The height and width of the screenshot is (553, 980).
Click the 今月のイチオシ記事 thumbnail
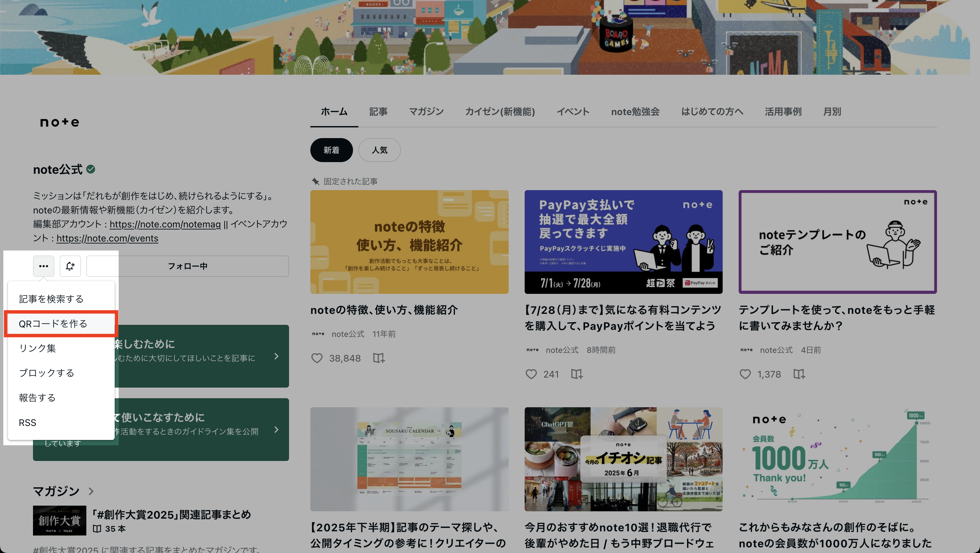(x=623, y=459)
